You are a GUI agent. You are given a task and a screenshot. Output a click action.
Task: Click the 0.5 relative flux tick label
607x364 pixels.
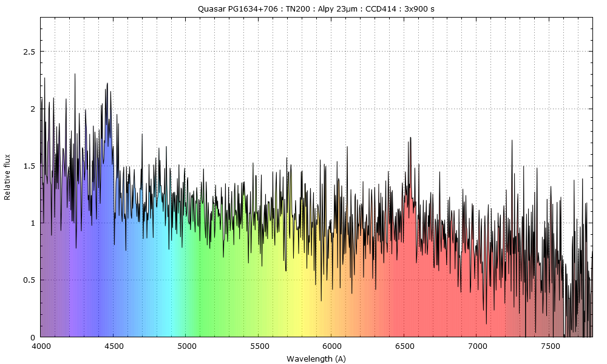click(x=29, y=280)
